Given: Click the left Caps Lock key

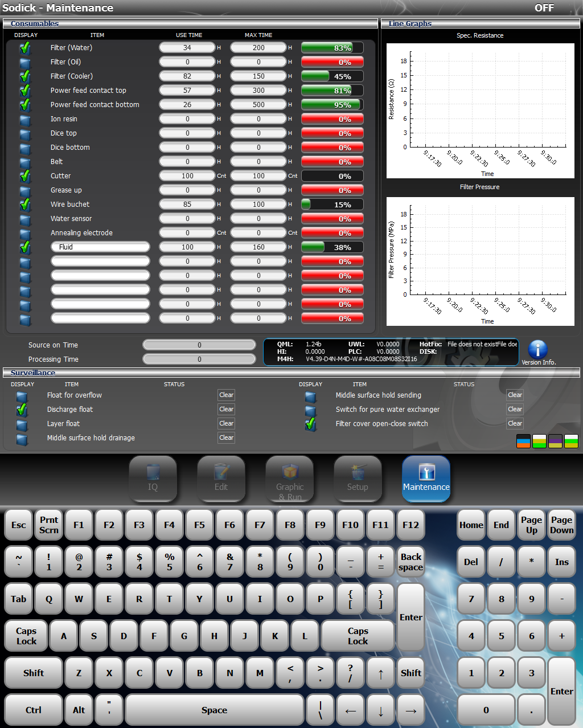Looking at the screenshot, I should click(26, 636).
